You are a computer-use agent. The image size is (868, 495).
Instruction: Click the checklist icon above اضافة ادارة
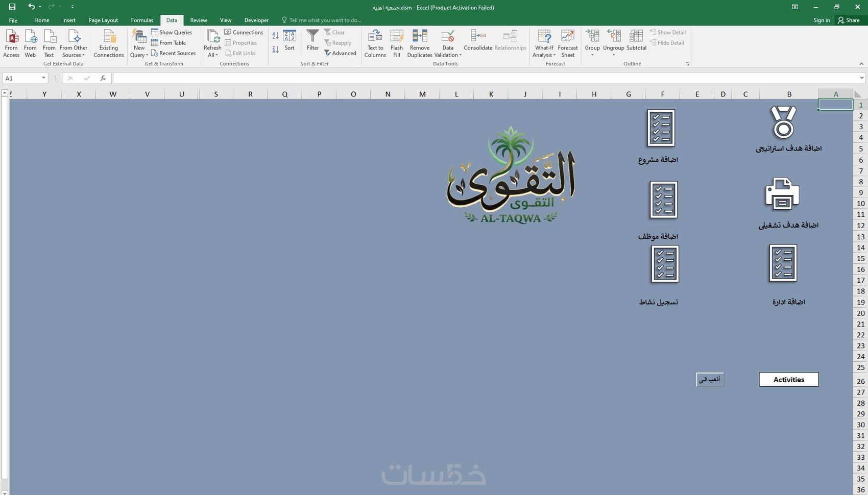pyautogui.click(x=783, y=263)
